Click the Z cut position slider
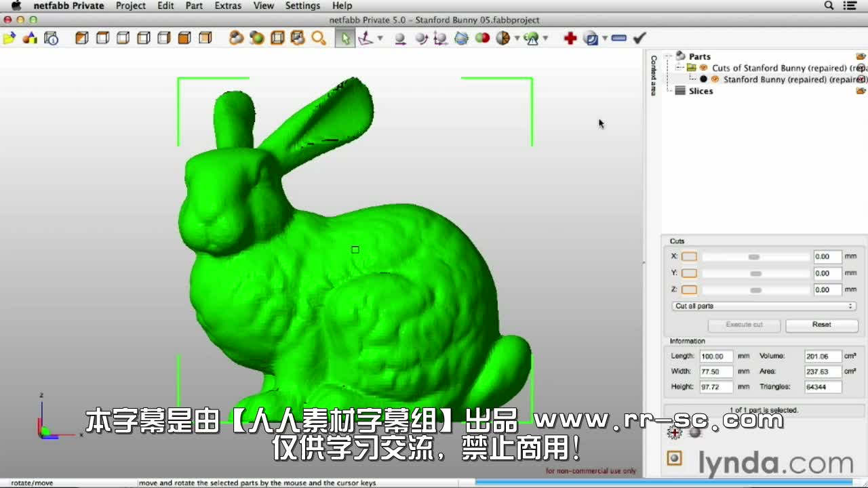This screenshot has width=868, height=488. (x=755, y=289)
